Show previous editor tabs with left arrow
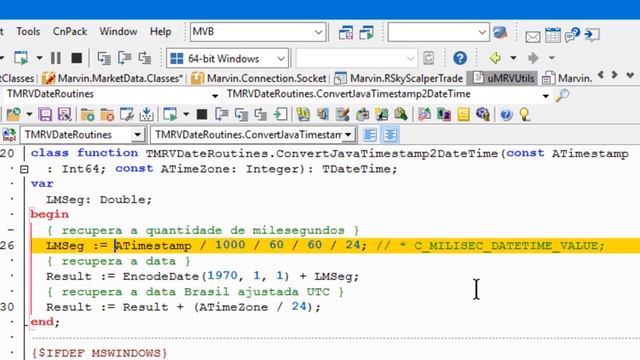 click(x=600, y=75)
